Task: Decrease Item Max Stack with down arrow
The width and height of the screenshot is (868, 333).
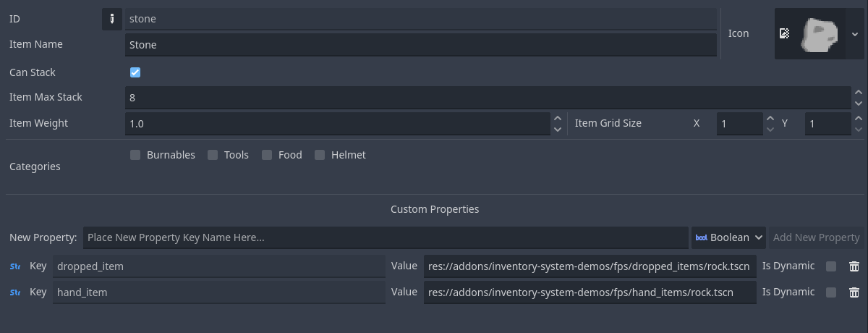Action: tap(859, 103)
